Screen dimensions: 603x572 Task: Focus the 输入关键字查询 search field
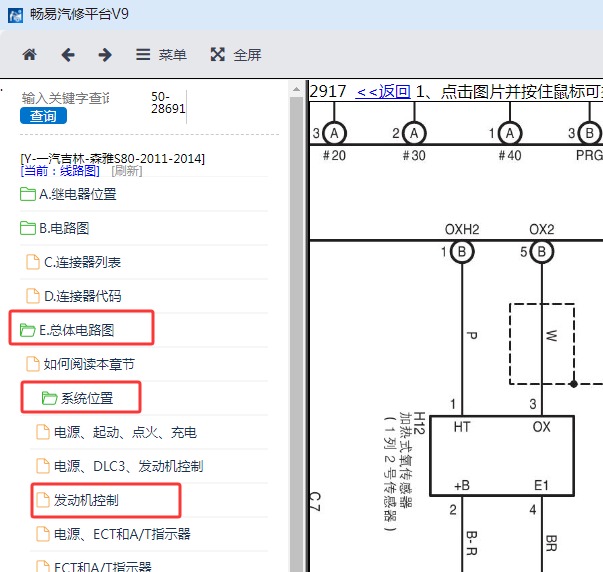65,98
